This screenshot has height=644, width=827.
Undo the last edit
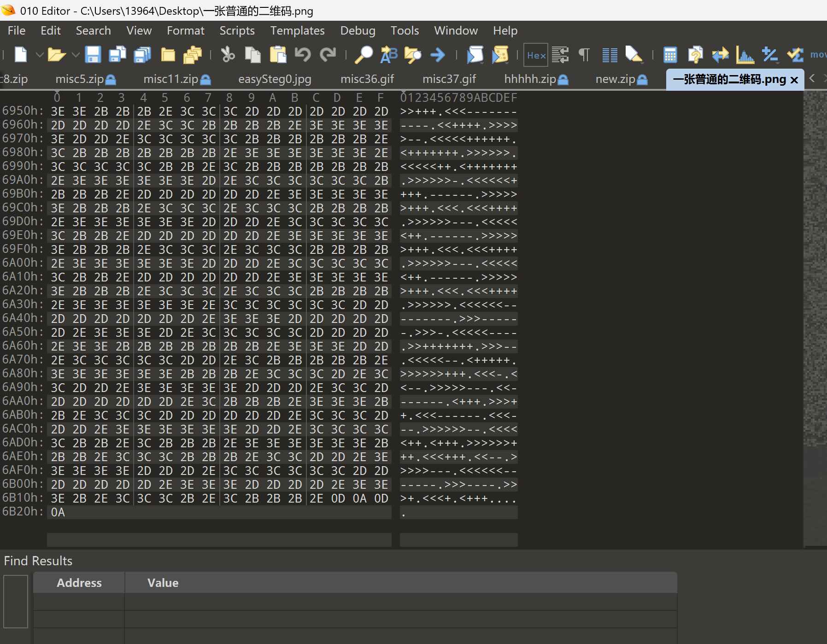pyautogui.click(x=303, y=55)
